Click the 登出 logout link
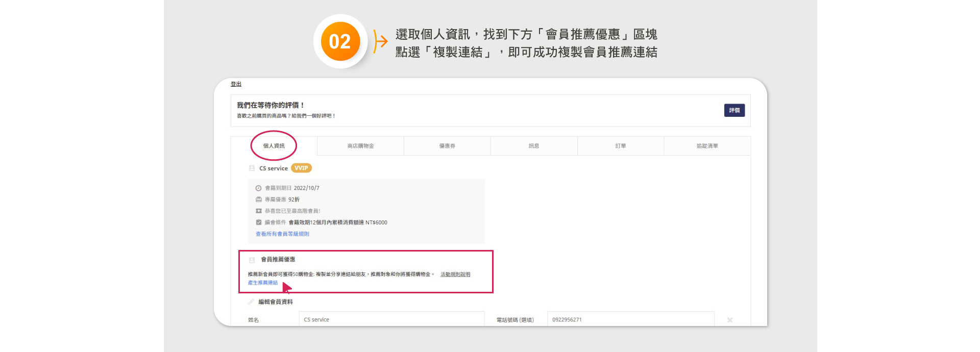This screenshot has height=352, width=980. click(236, 84)
